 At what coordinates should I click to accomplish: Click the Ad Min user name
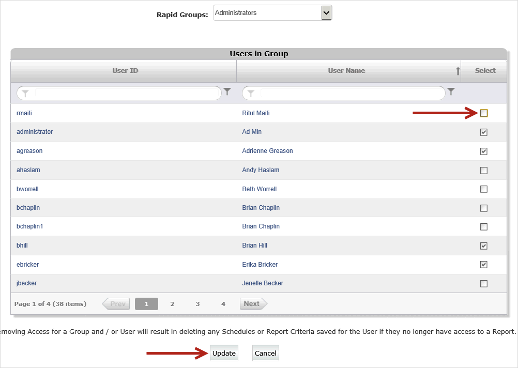tap(252, 132)
